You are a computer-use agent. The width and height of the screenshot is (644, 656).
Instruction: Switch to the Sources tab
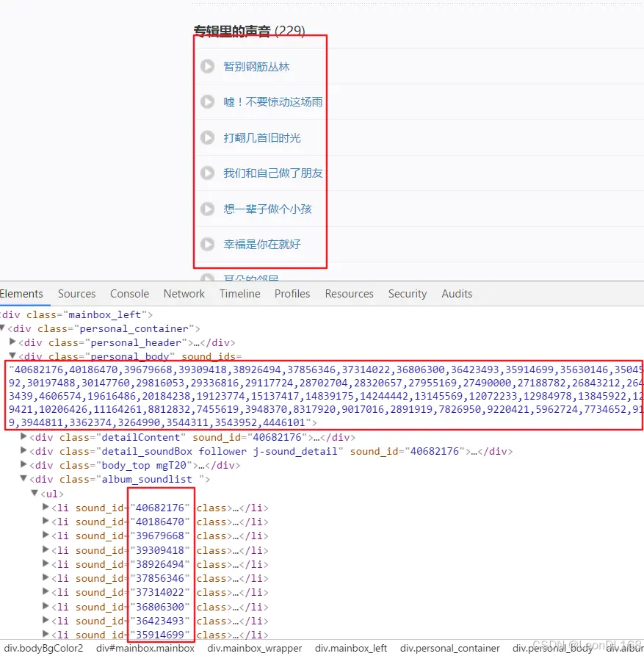pyautogui.click(x=76, y=294)
